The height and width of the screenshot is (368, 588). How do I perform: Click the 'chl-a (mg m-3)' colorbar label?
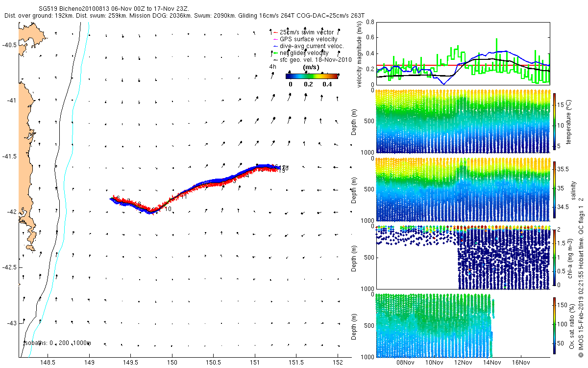(x=569, y=258)
